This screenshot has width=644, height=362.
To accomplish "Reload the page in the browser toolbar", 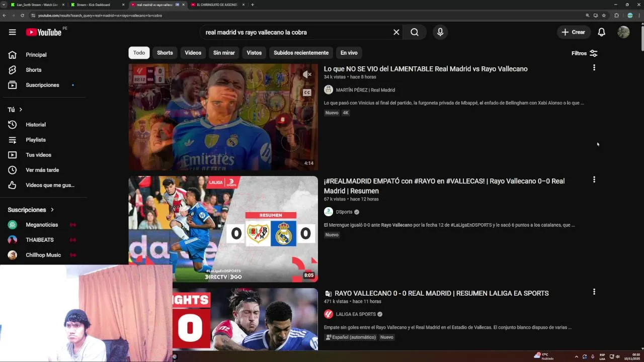I will [x=22, y=16].
